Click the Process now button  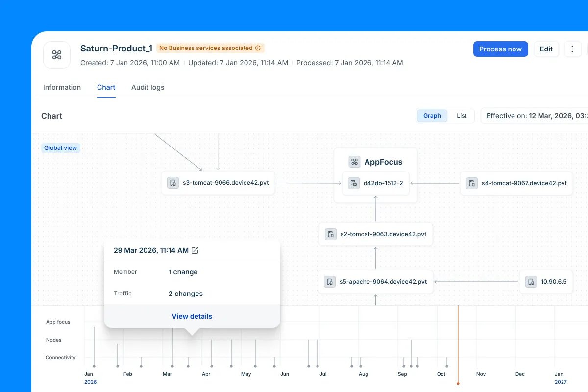click(500, 49)
